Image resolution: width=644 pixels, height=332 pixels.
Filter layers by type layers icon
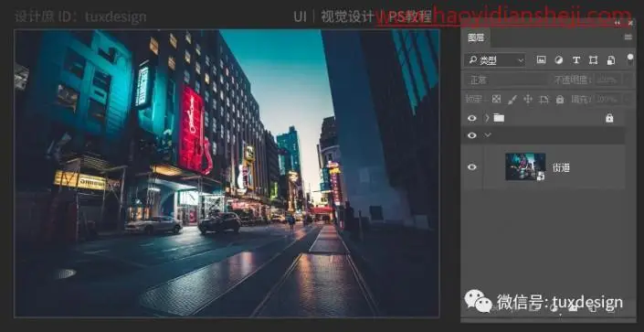click(576, 60)
